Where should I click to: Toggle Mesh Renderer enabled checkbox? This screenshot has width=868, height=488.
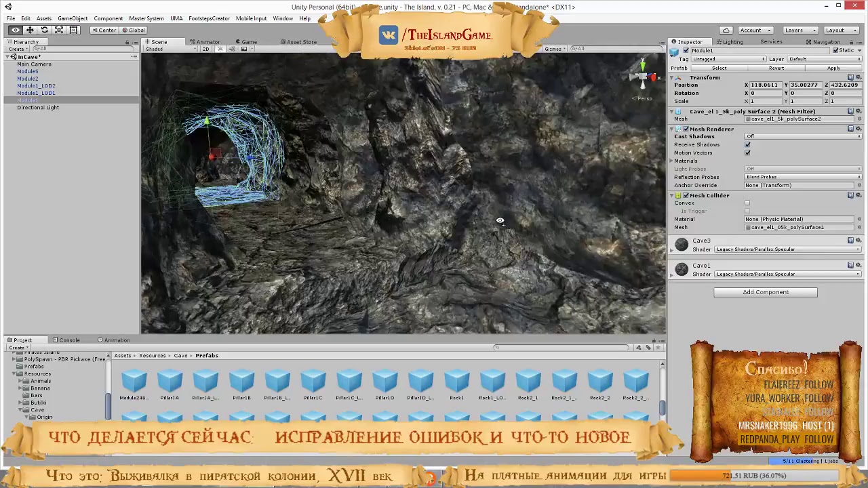(686, 129)
